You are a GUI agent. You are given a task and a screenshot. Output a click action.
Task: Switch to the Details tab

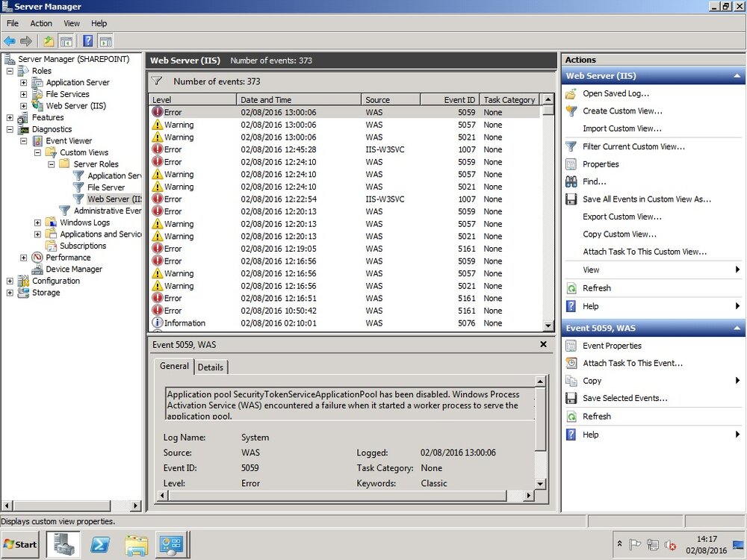tap(211, 367)
